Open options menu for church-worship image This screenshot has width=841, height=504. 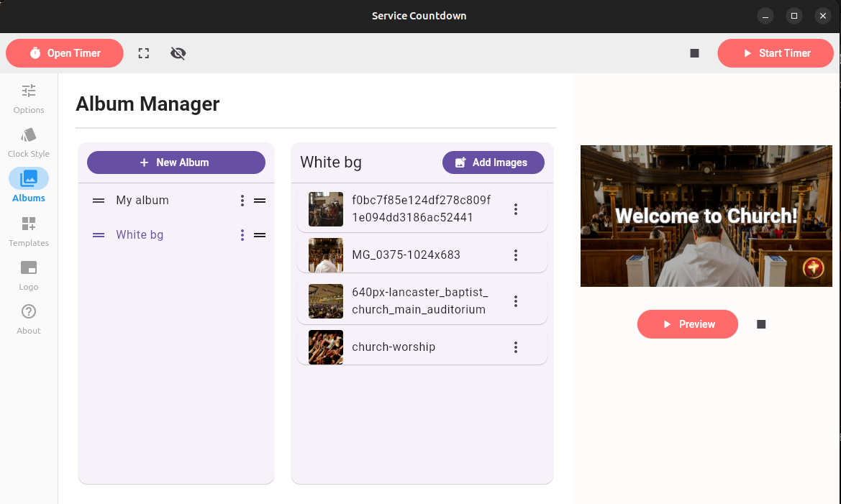point(516,347)
